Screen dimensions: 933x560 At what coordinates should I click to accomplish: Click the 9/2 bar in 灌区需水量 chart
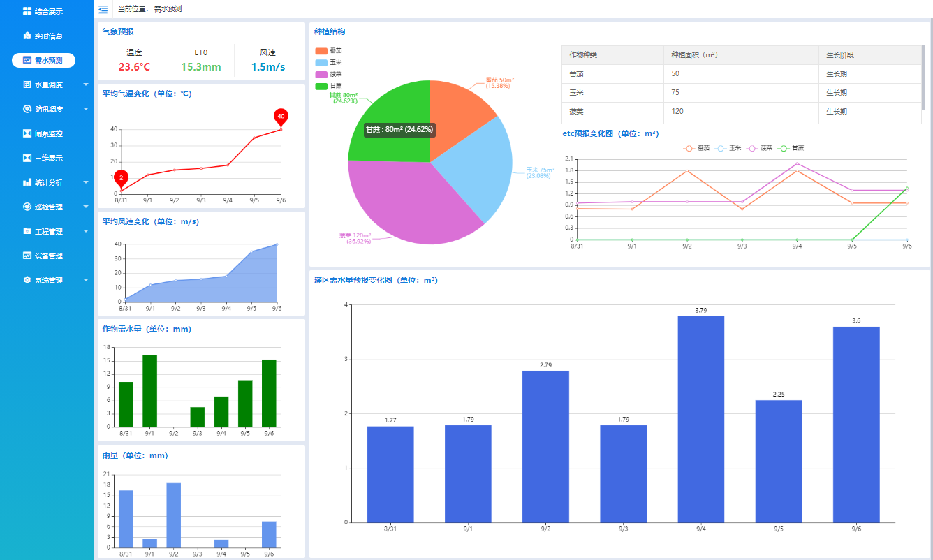coord(545,447)
